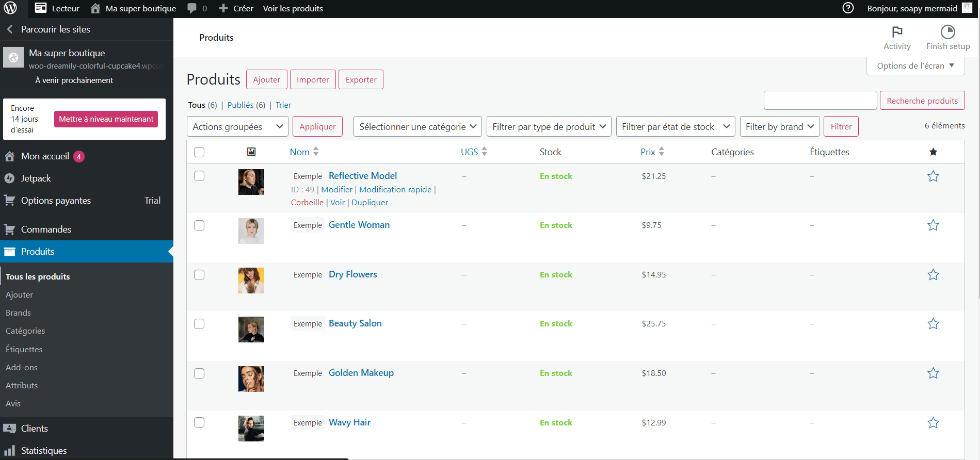Check the Wavy Hair row checkbox
The width and height of the screenshot is (980, 460).
pos(199,422)
